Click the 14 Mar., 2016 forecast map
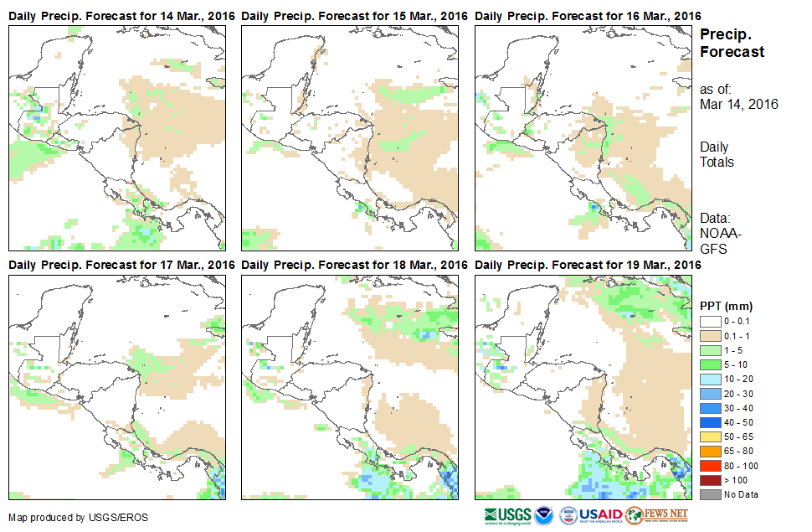Screen dimensions: 812x532 [x=116, y=137]
